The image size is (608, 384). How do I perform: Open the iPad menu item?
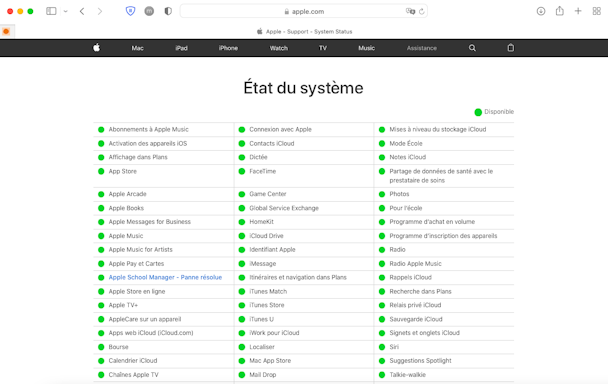coord(181,48)
